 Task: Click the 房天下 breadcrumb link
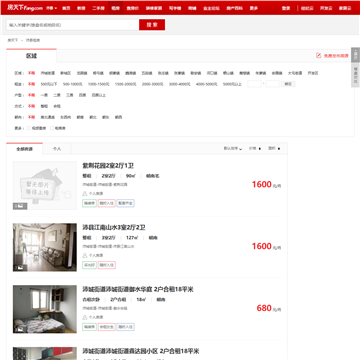point(13,40)
